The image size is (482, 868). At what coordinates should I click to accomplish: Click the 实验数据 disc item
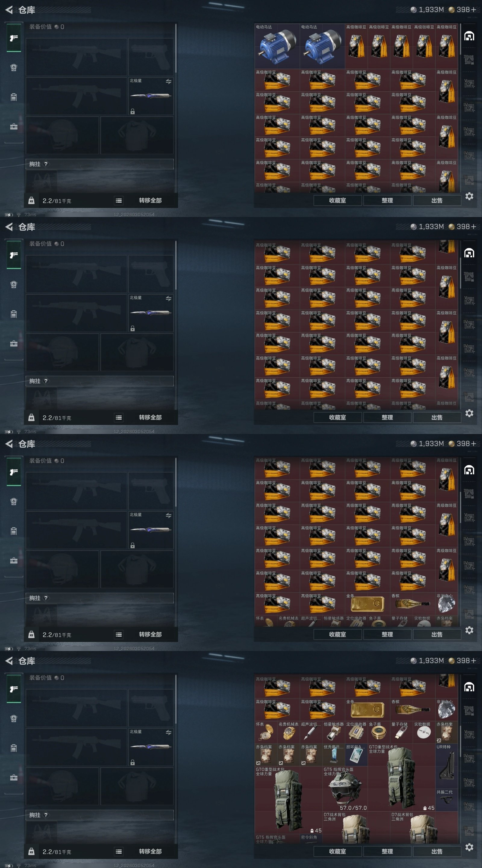424,732
